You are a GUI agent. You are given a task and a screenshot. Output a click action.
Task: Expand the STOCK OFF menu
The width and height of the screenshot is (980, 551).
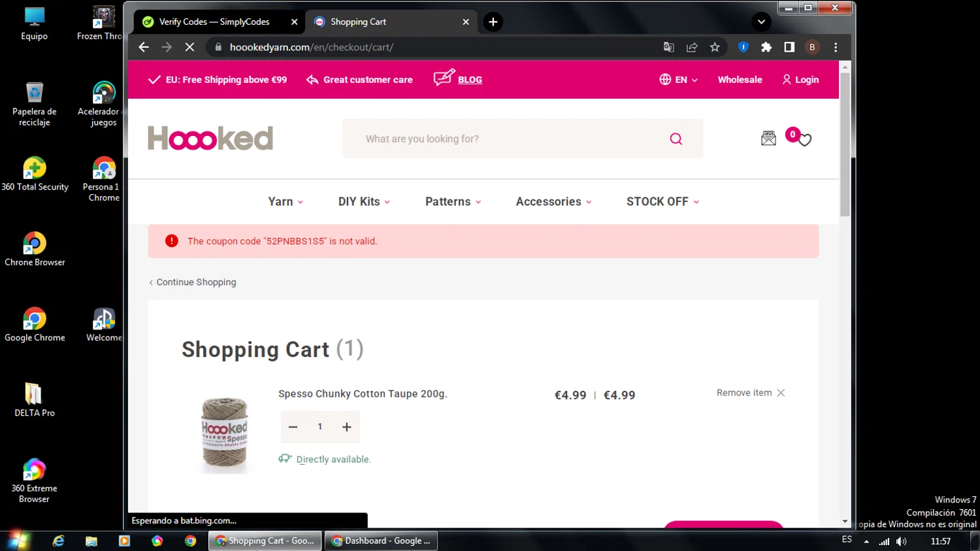pos(662,201)
